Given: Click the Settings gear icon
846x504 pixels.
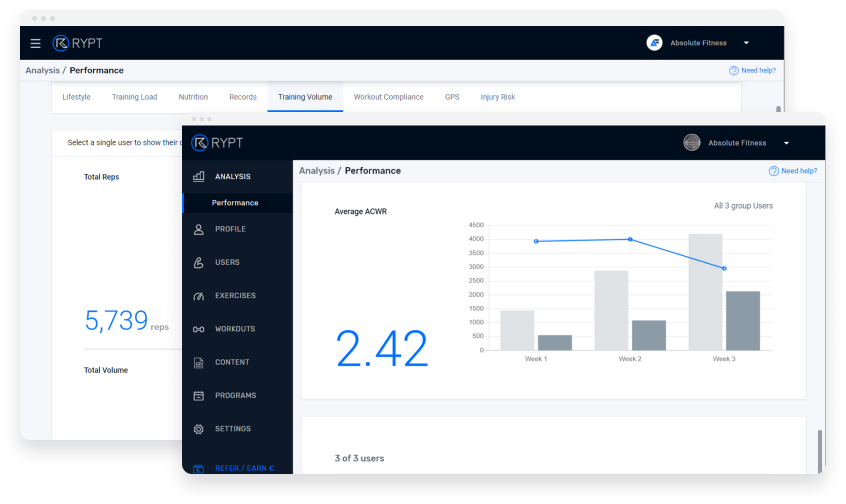Looking at the screenshot, I should click(198, 429).
